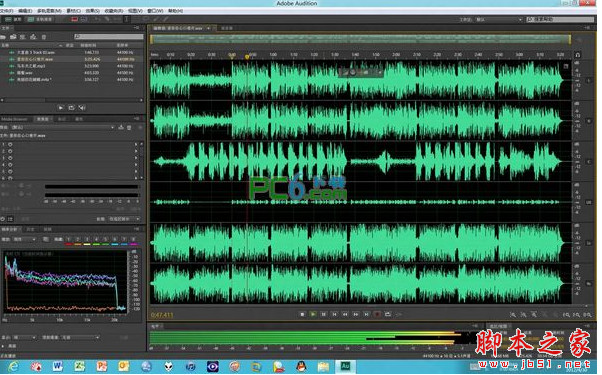Toggle power for effect slot 1
Screen dimensions: 602x375
(10, 145)
